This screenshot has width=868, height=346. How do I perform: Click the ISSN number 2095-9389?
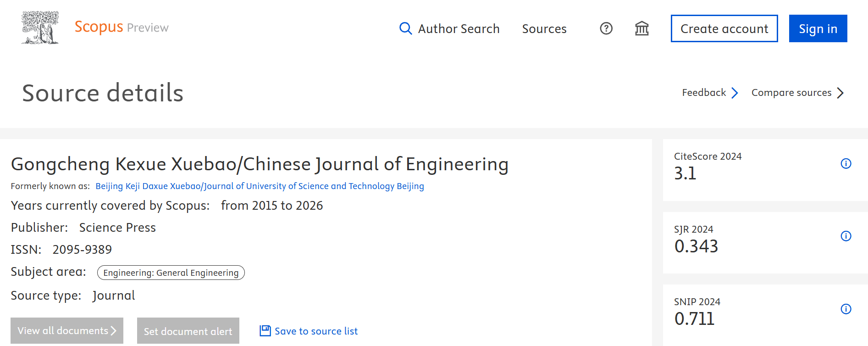pyautogui.click(x=82, y=250)
